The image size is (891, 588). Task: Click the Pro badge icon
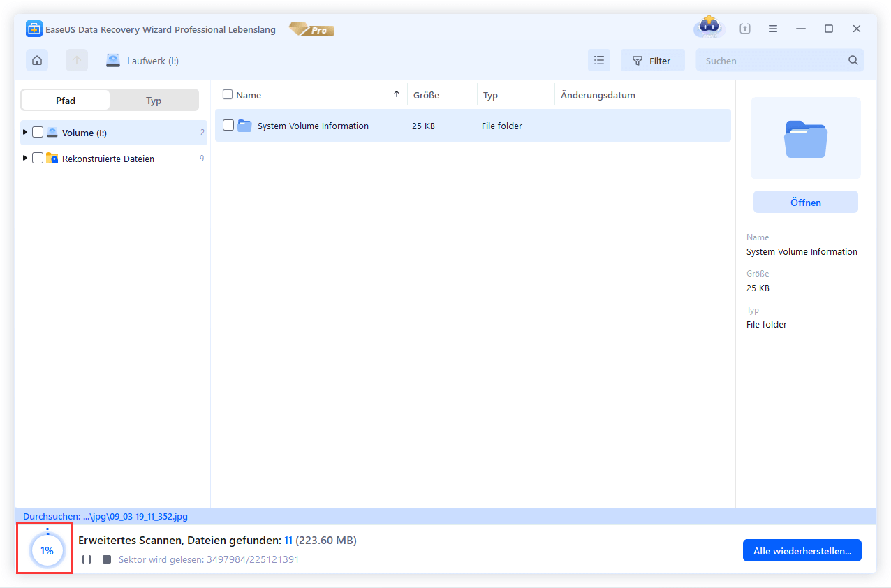pyautogui.click(x=311, y=29)
